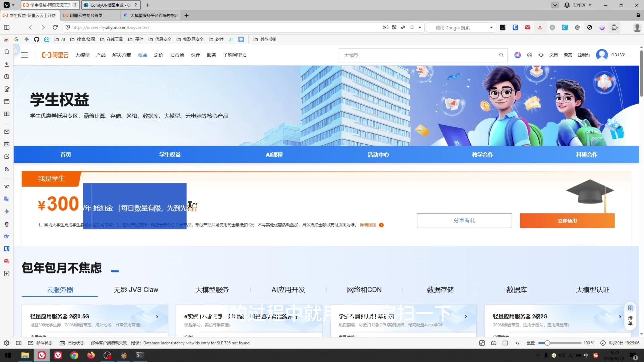Click 重置 to reset page zoom
This screenshot has width=644, height=362.
tap(531, 343)
